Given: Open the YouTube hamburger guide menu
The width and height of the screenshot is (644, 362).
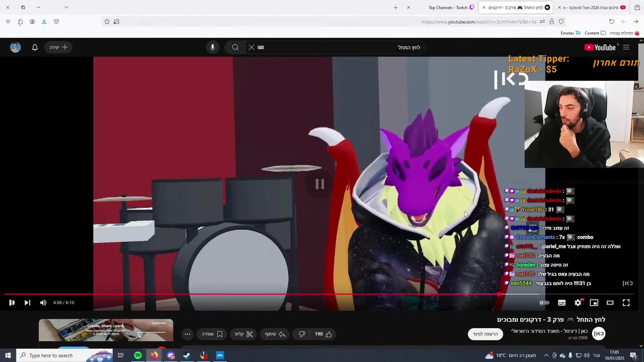Looking at the screenshot, I should point(626,47).
